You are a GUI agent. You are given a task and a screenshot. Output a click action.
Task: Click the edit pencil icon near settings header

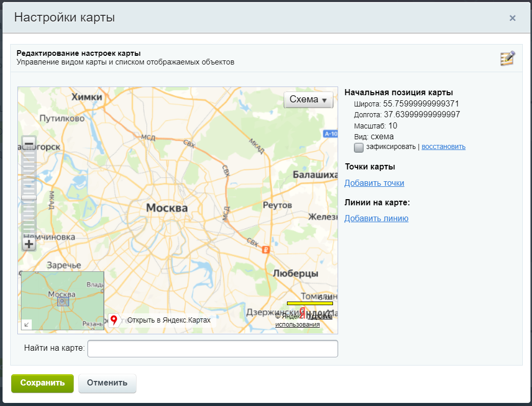point(506,58)
